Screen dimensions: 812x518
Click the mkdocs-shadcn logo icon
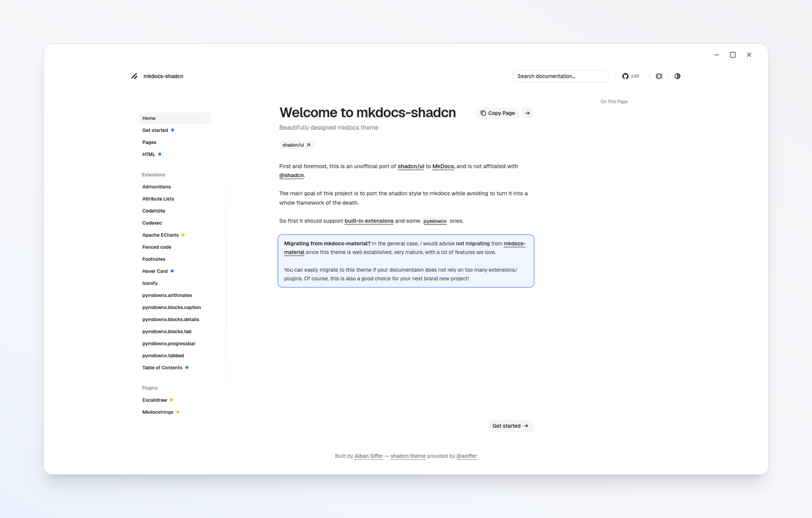click(x=135, y=76)
